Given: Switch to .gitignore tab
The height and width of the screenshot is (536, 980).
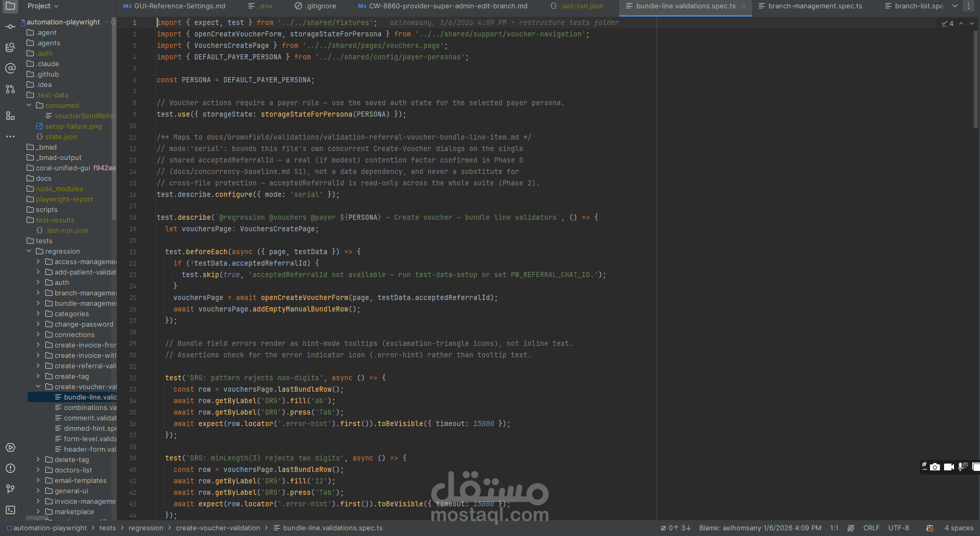Looking at the screenshot, I should 316,6.
